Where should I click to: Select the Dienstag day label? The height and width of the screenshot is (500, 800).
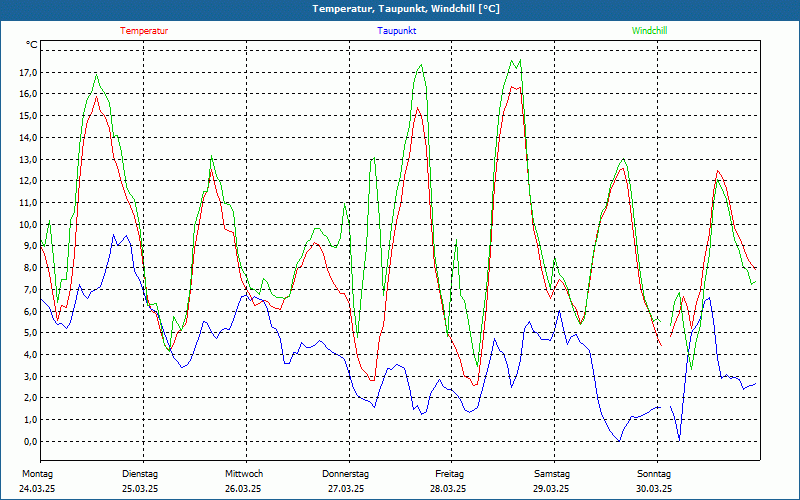(x=140, y=474)
